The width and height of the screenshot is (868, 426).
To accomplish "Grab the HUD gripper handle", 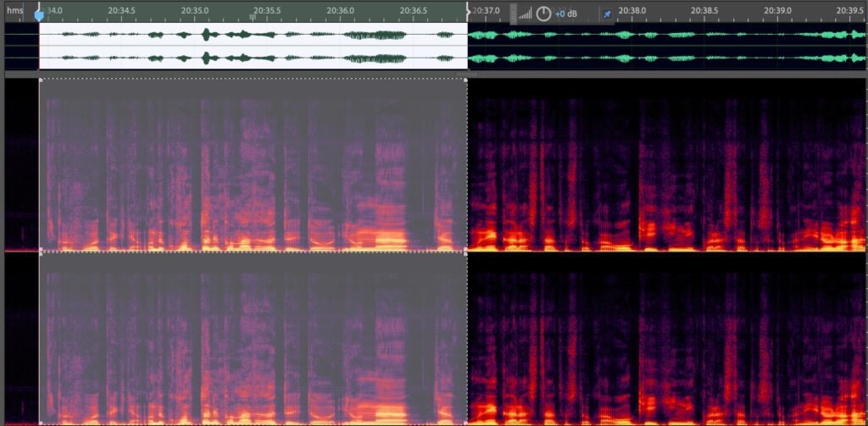I will [x=513, y=14].
